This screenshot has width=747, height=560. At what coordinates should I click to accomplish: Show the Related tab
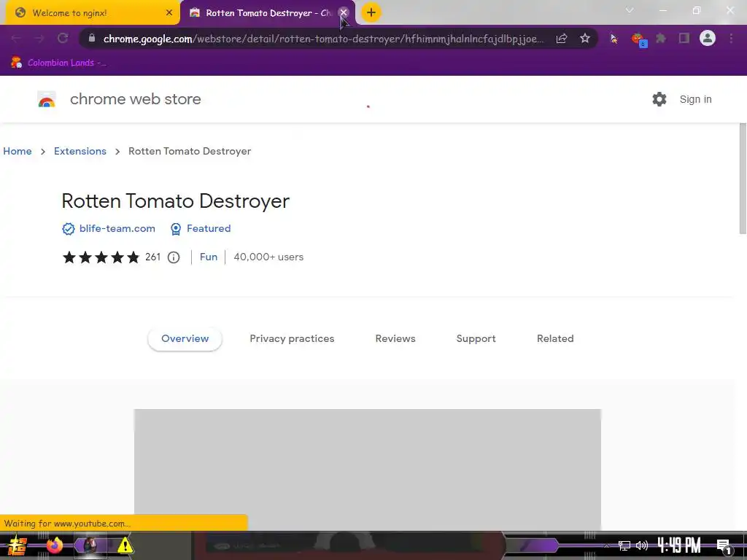[555, 338]
